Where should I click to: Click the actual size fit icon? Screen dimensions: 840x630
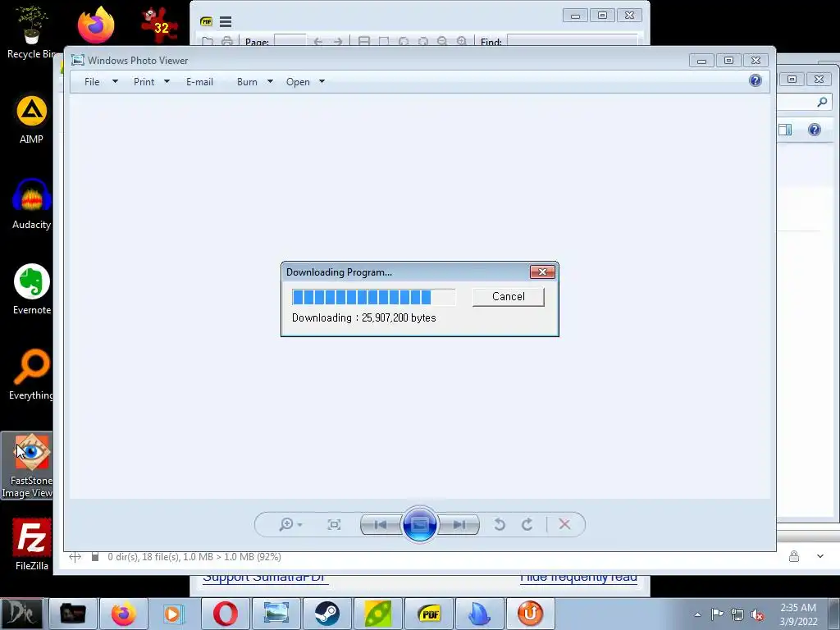[x=334, y=524]
